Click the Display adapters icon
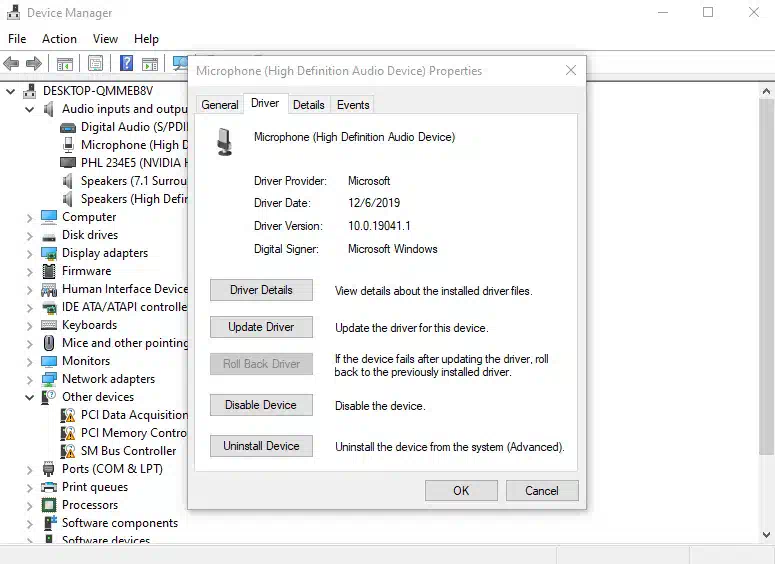 coord(48,253)
